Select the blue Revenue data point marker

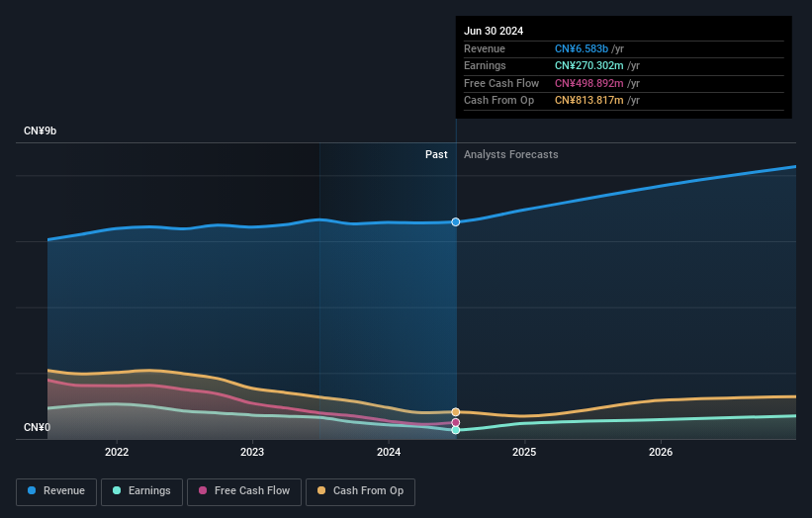[456, 222]
